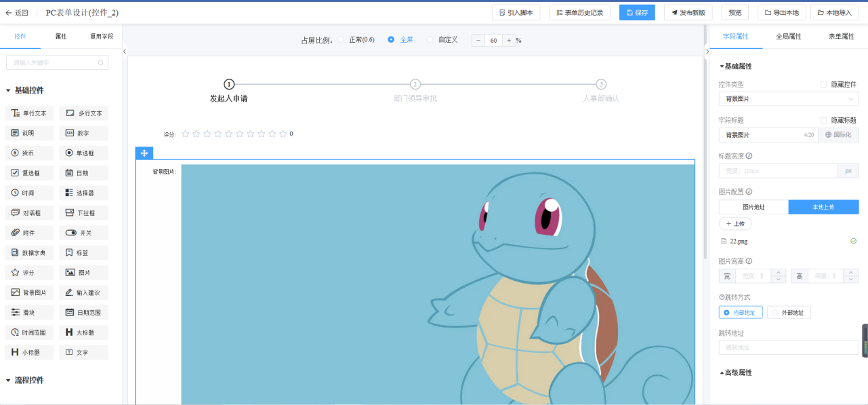This screenshot has height=405, width=868.
Task: Add the 多行文本 control
Action: pos(83,113)
